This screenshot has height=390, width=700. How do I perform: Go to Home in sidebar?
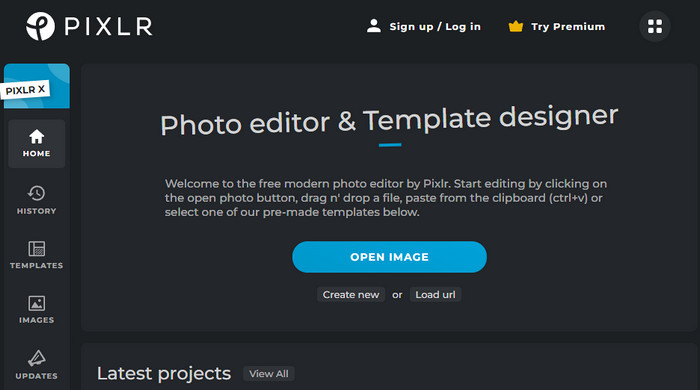[x=37, y=144]
